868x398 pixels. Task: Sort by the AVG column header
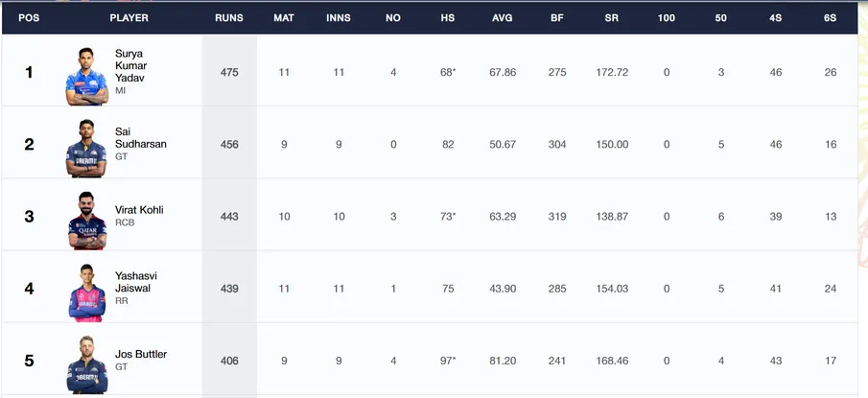click(502, 17)
